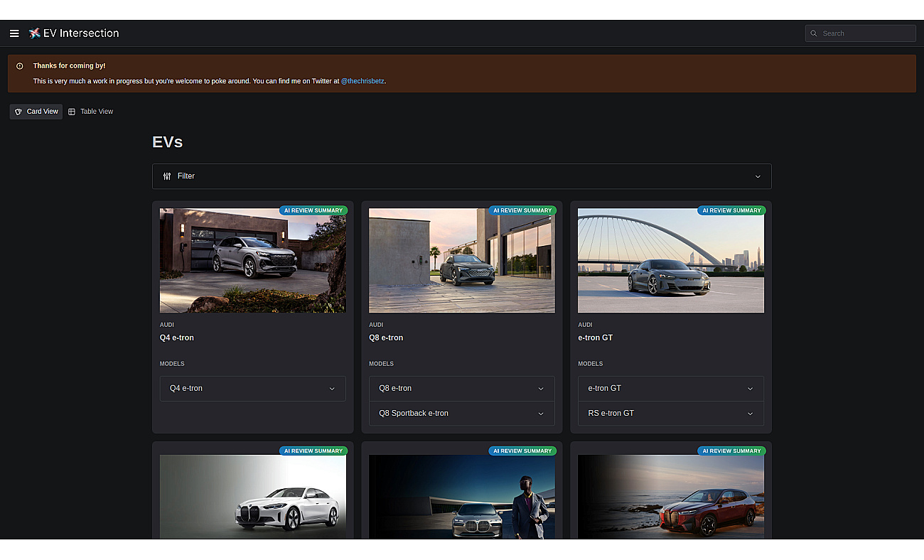Screen dimensions: 924x560
Task: Click the AI Review Summary badge on Q4 e-tron
Action: click(313, 210)
